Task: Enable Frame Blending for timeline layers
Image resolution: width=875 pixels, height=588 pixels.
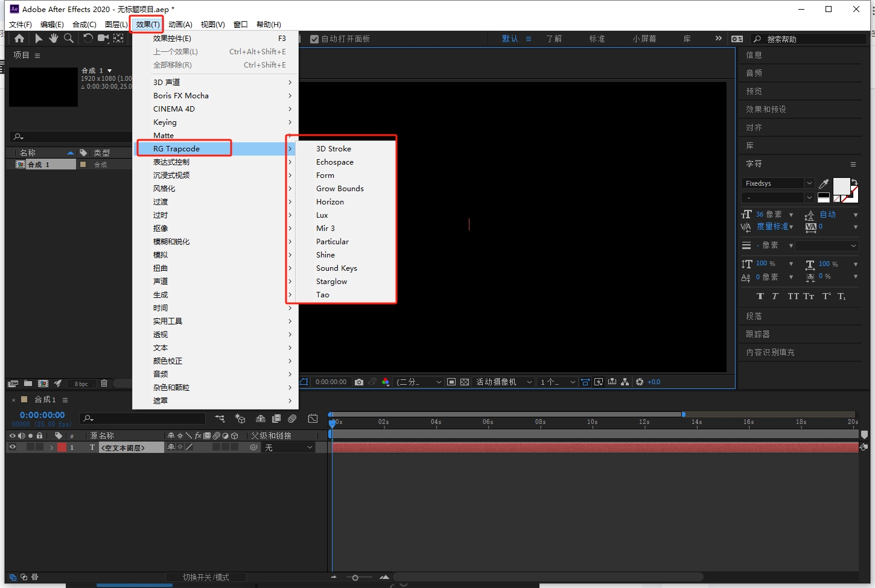Action: pyautogui.click(x=276, y=419)
